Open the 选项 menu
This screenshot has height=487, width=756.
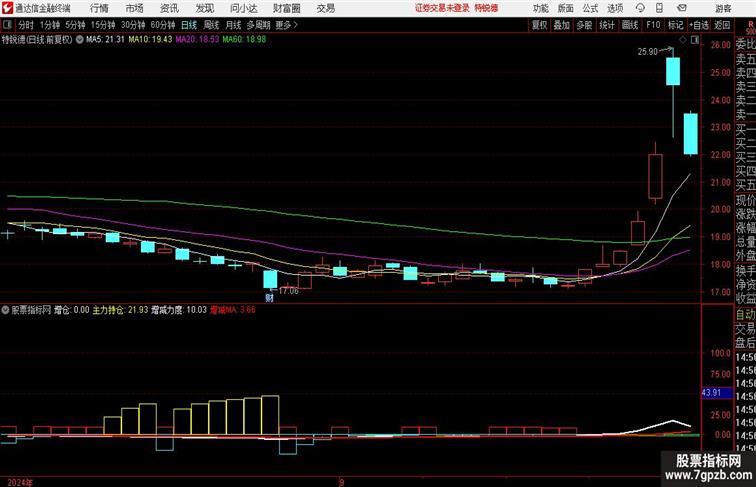coord(615,8)
